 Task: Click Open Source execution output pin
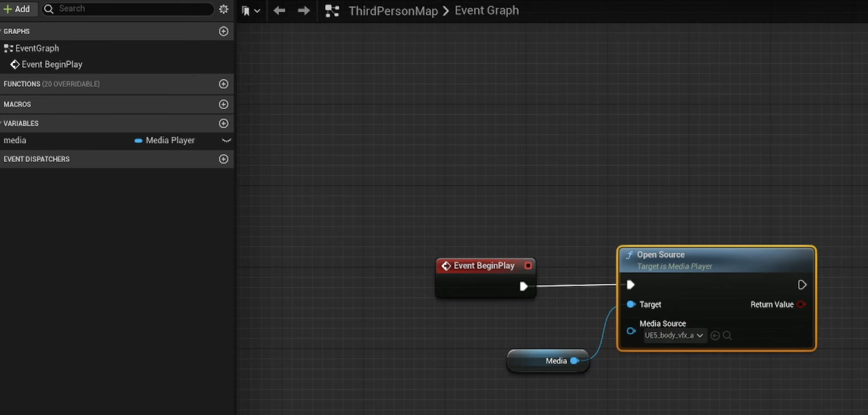click(802, 285)
